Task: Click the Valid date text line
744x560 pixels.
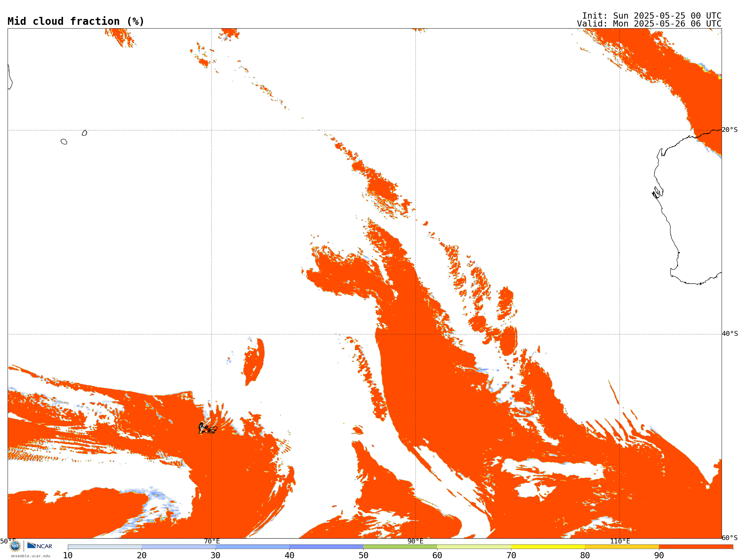Action: [x=649, y=24]
